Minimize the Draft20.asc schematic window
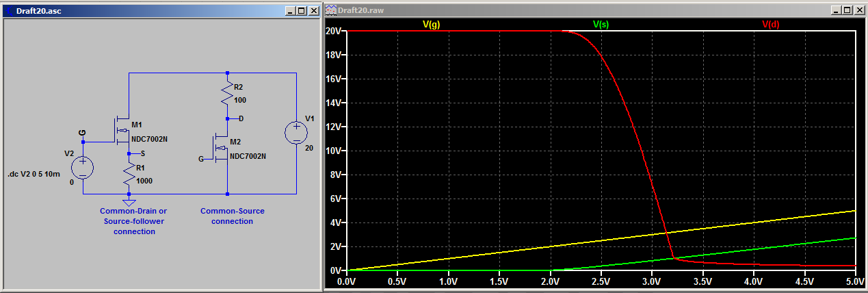 [291, 11]
